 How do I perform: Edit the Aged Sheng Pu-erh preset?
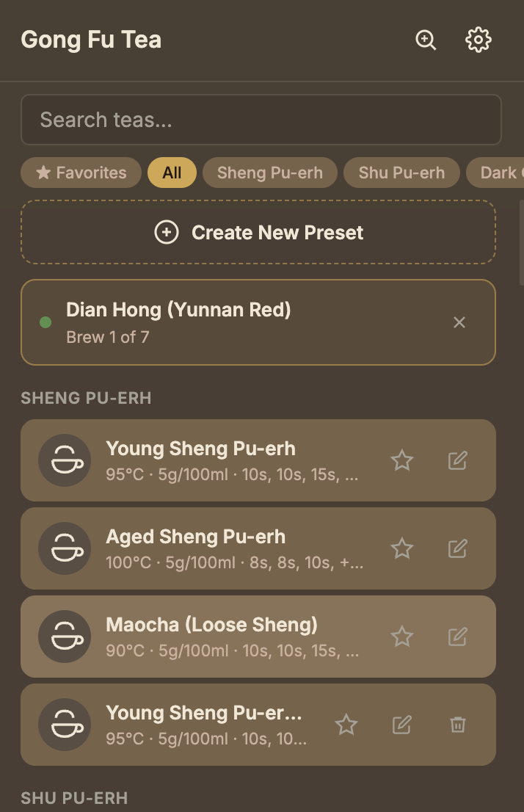pyautogui.click(x=458, y=548)
